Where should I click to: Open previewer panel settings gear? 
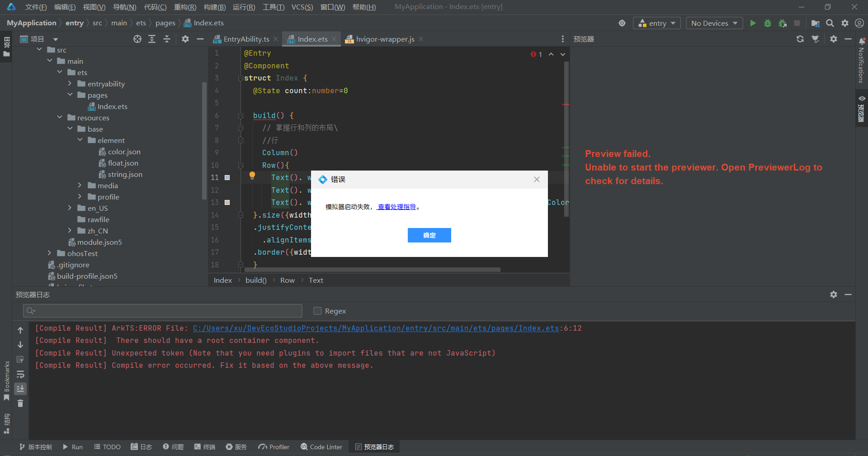coord(834,39)
